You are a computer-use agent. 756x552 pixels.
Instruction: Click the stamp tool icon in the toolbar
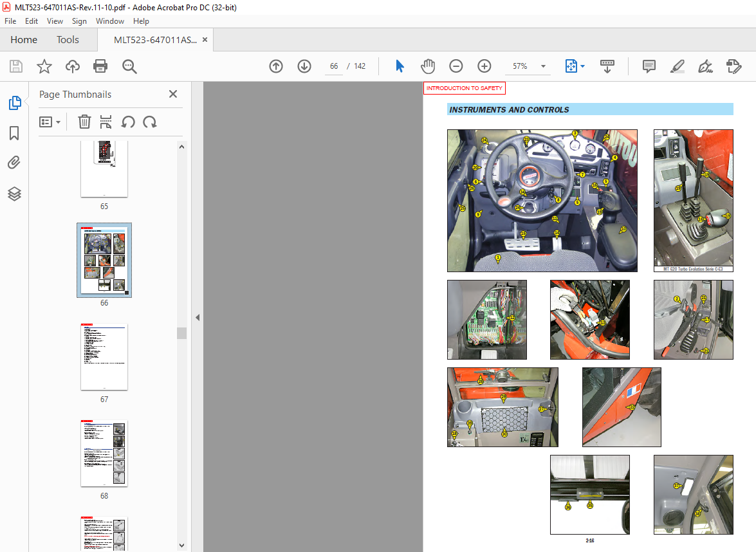coord(733,66)
